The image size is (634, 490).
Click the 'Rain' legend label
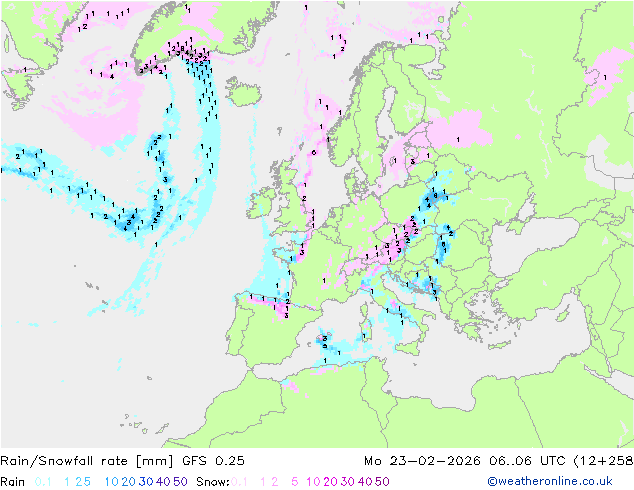[x=13, y=482]
